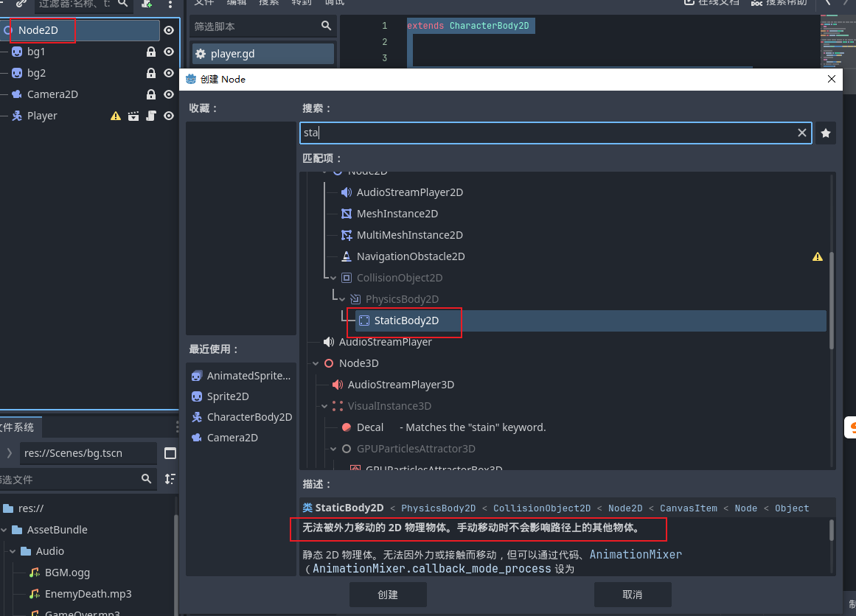Viewport: 856px width, 616px height.
Task: Toggle visibility of Node2D root node
Action: 169,30
